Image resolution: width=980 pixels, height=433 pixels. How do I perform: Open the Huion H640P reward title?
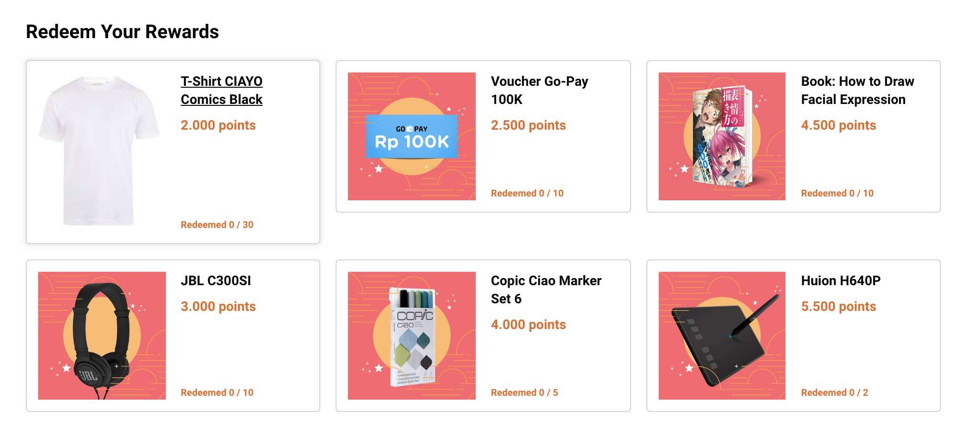coord(840,280)
